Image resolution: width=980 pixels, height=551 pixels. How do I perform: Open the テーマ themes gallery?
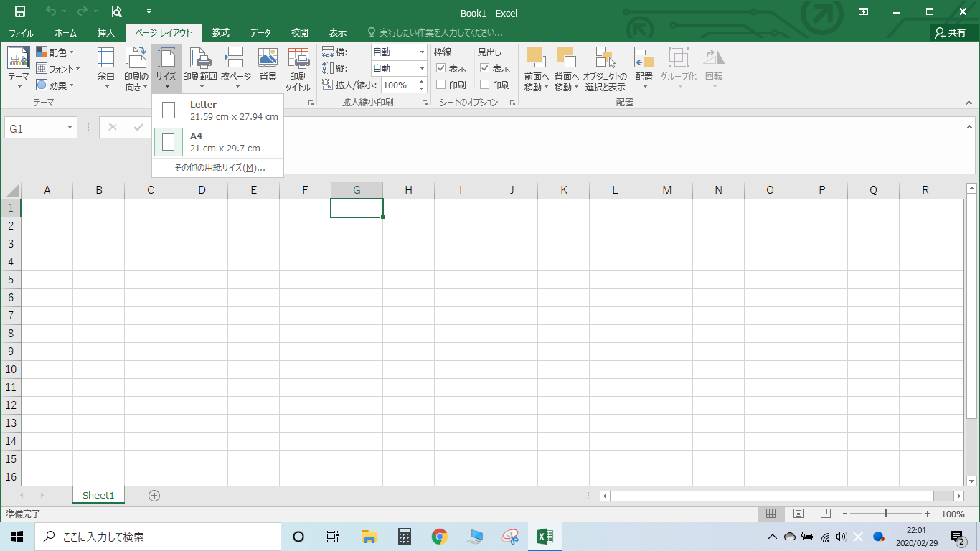(x=19, y=70)
